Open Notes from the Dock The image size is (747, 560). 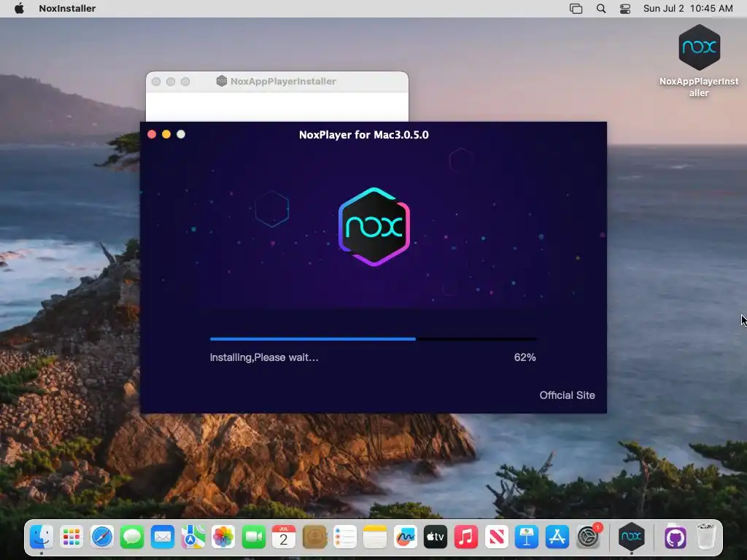[x=375, y=537]
